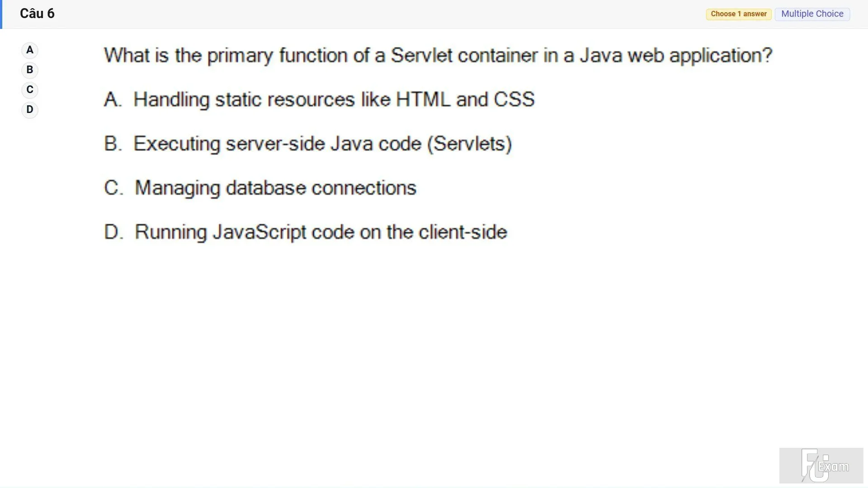Image resolution: width=868 pixels, height=488 pixels.
Task: Click the FU Exam logo watermark
Action: 821,465
